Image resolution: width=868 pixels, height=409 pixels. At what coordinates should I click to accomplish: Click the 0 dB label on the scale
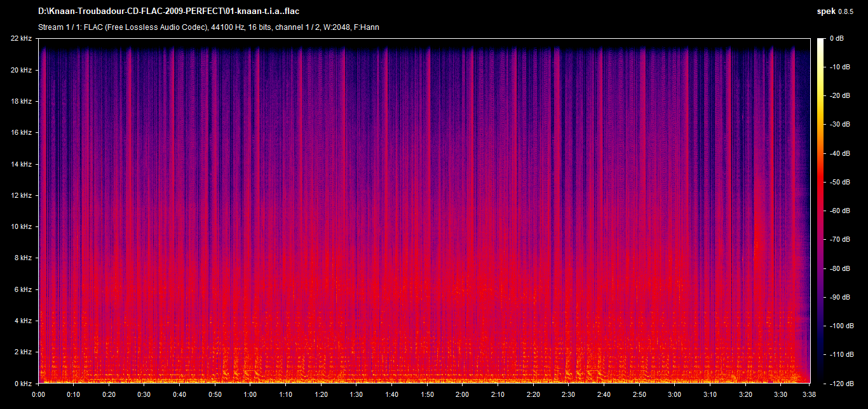(837, 39)
